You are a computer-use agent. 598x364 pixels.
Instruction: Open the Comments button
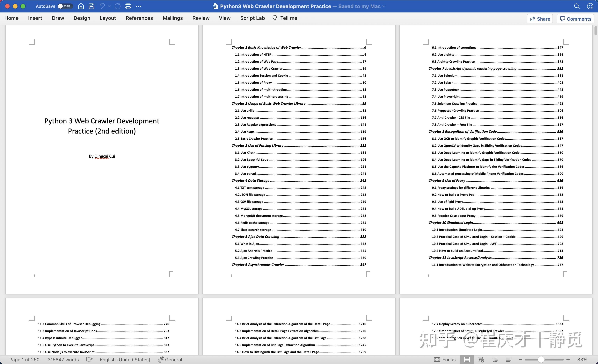pyautogui.click(x=575, y=19)
